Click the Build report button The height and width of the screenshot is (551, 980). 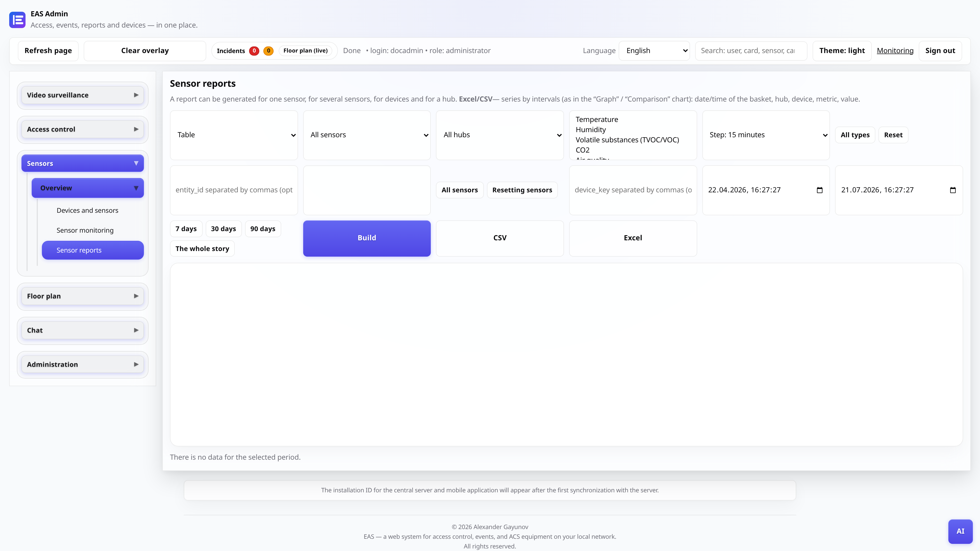pos(367,238)
